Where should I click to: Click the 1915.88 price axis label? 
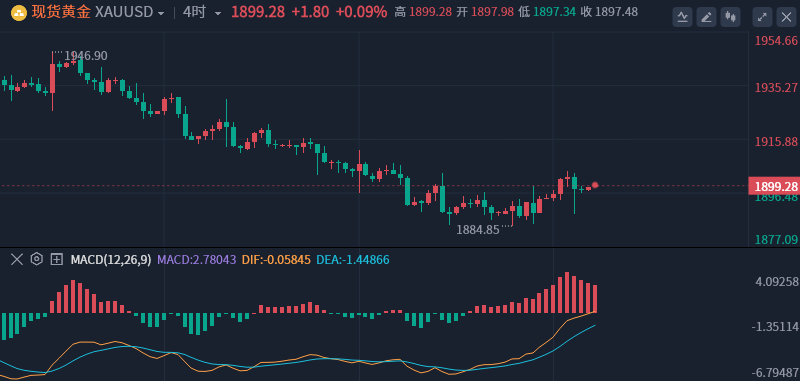(776, 141)
